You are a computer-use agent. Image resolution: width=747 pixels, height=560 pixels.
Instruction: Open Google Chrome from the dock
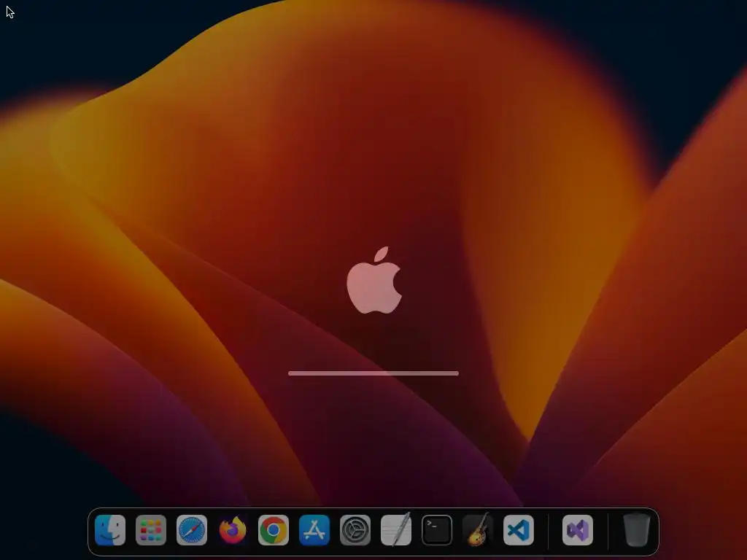(x=274, y=530)
